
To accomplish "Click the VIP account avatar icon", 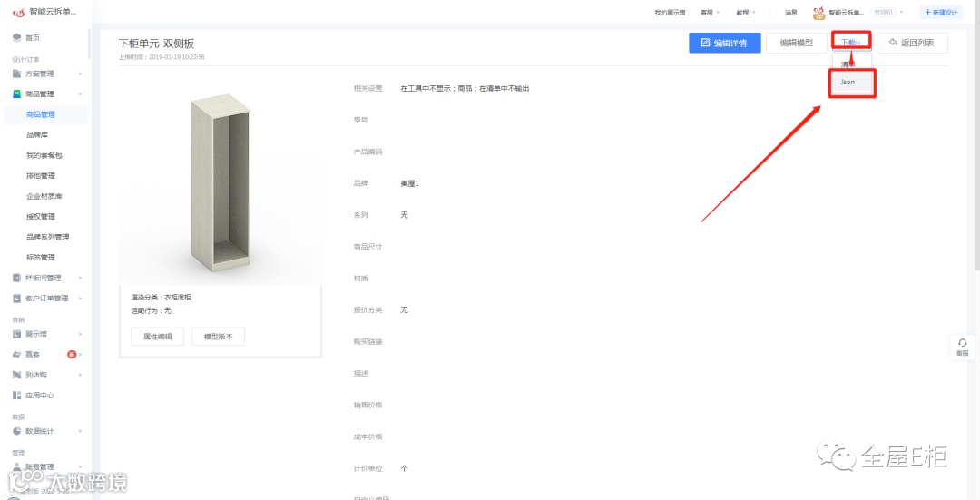I will pos(818,13).
